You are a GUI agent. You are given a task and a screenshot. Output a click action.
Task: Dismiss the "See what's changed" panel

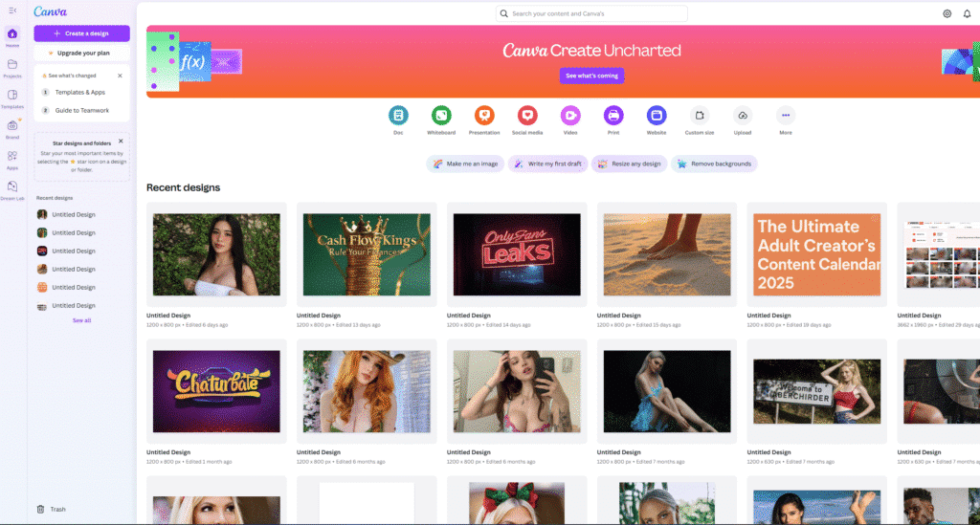click(120, 75)
